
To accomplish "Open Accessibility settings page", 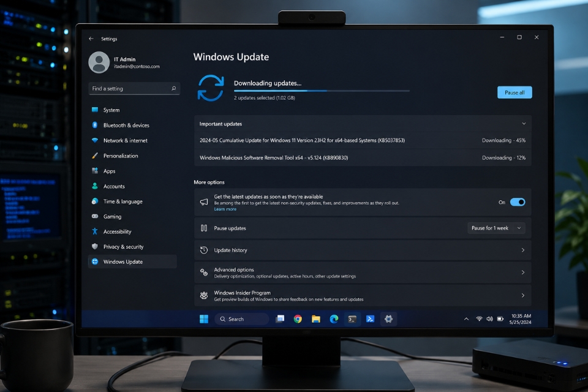I will click(132, 232).
